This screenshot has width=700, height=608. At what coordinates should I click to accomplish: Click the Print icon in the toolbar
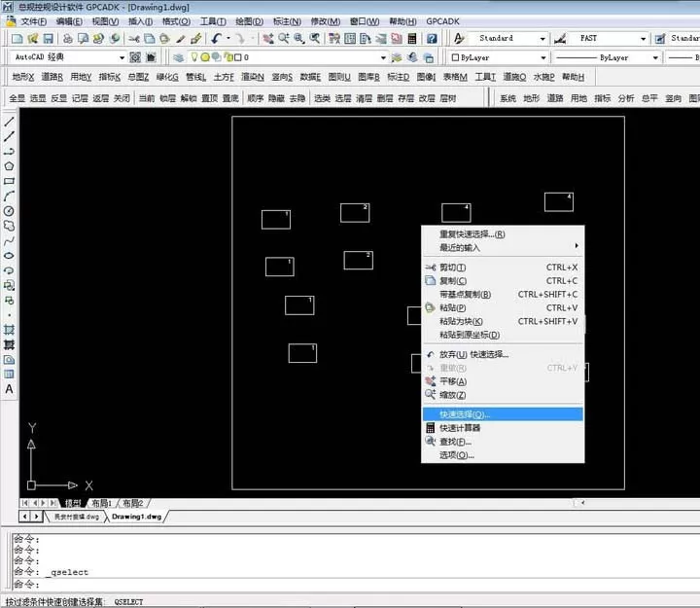pos(67,39)
